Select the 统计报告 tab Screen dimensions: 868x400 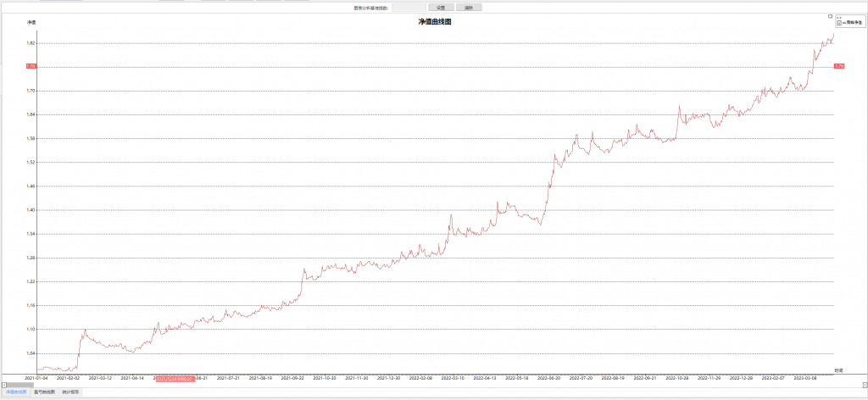71,392
